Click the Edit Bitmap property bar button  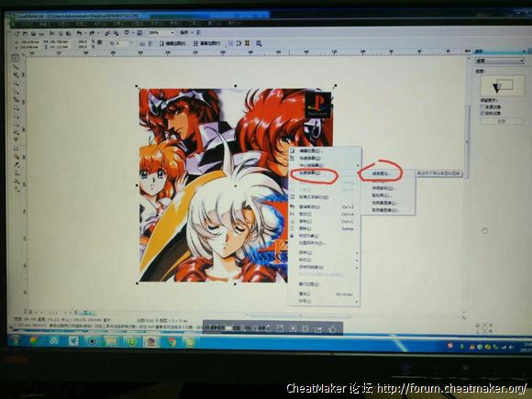(x=172, y=43)
